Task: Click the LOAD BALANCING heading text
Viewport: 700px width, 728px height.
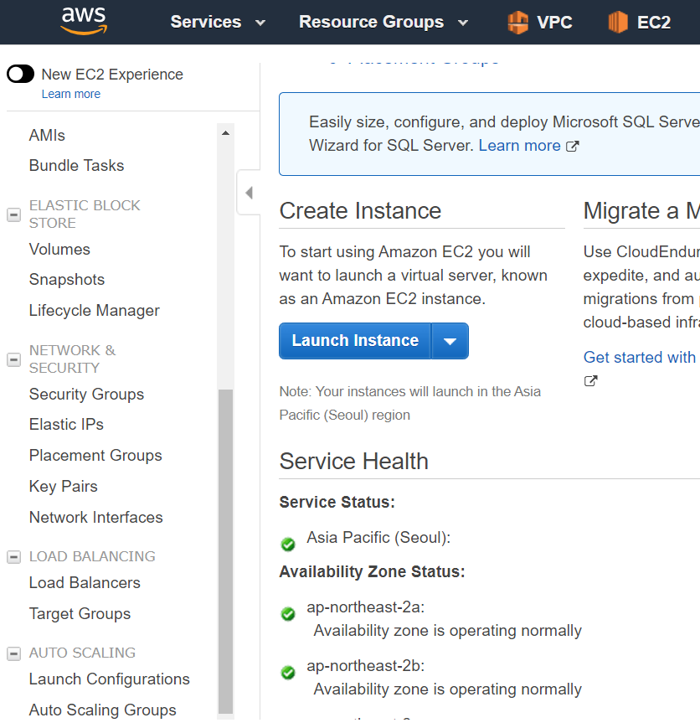Action: 92,556
